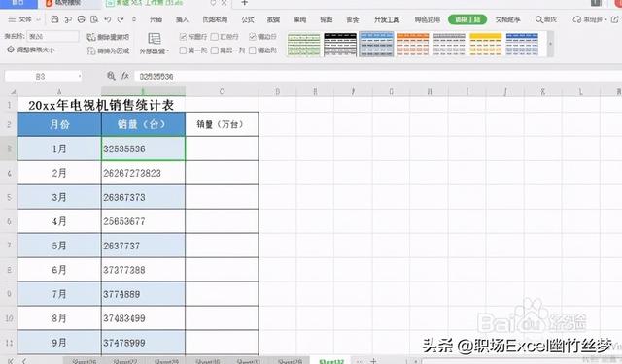Click the fx insert function icon
Viewport: 622px width, 364px height.
tap(125, 76)
